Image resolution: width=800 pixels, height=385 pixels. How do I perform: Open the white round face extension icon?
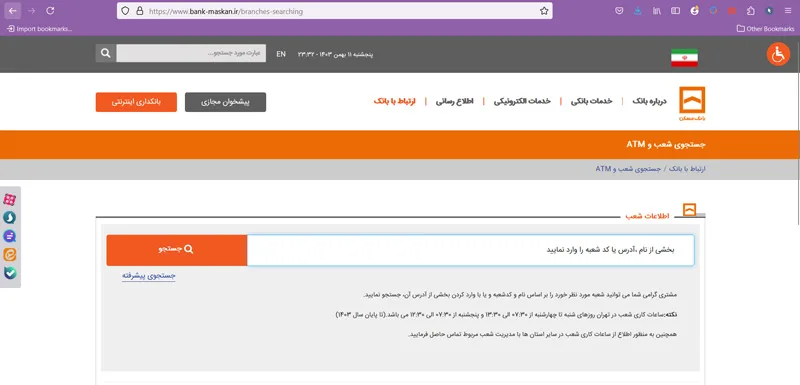click(694, 11)
